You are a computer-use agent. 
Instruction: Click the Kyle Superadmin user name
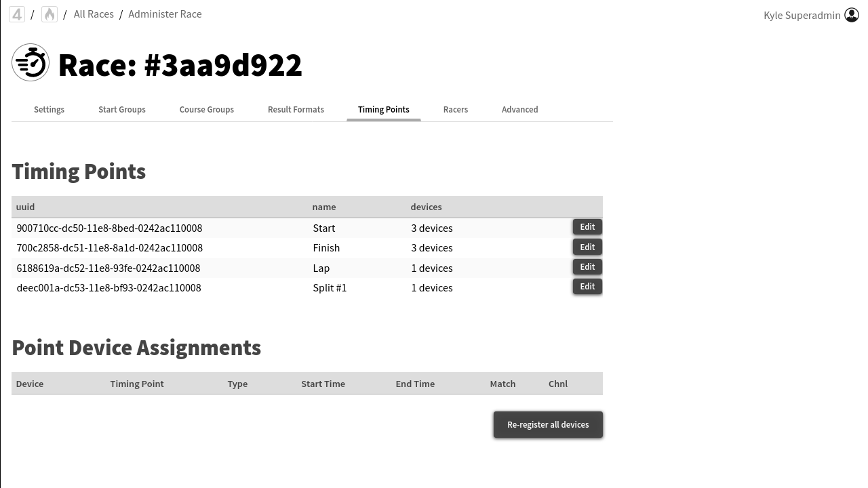pos(802,16)
